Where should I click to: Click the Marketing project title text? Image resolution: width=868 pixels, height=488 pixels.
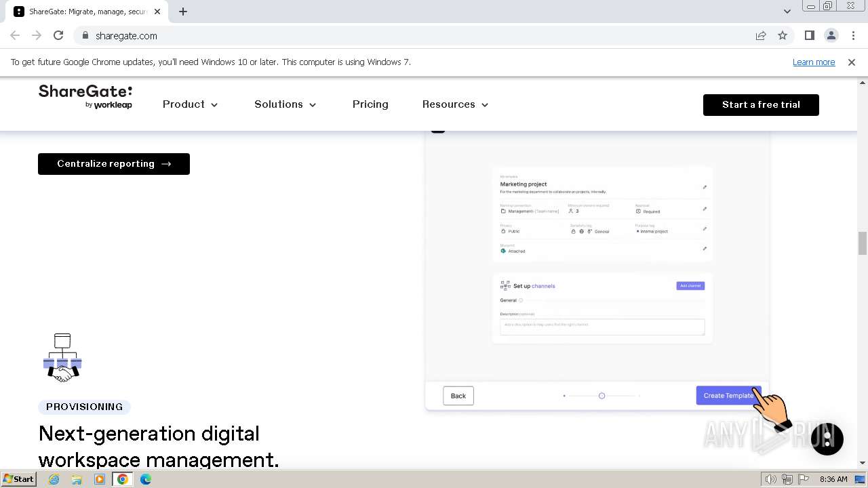click(x=524, y=184)
